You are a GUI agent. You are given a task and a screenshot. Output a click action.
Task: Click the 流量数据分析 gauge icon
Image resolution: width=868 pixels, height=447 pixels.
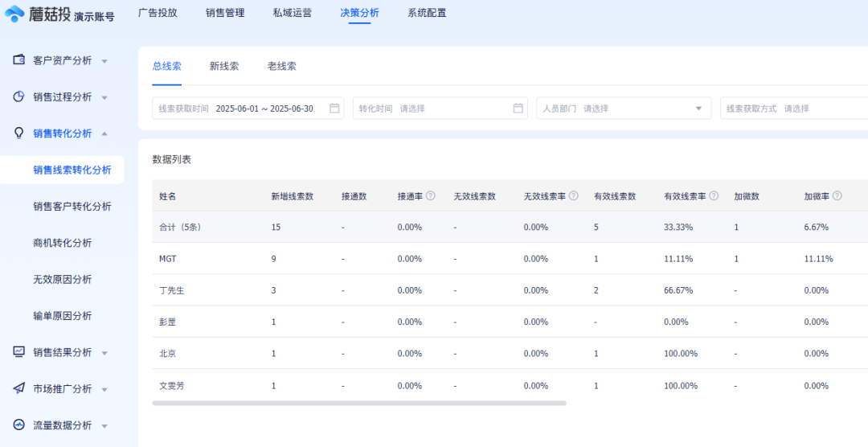click(x=19, y=425)
